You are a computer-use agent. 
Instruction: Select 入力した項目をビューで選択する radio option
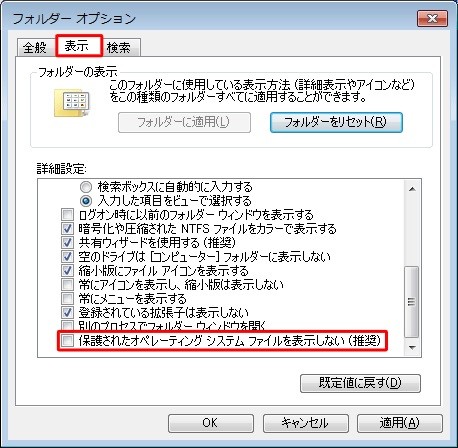pos(86,201)
